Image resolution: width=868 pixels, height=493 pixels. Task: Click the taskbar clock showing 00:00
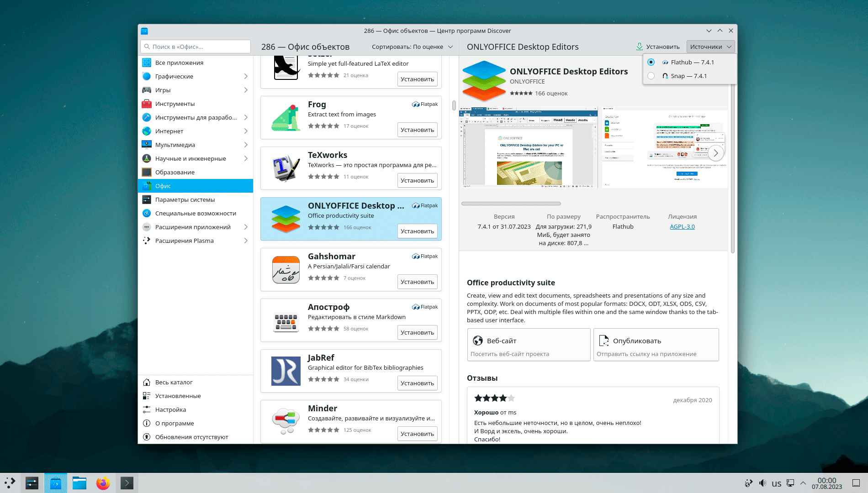point(827,483)
